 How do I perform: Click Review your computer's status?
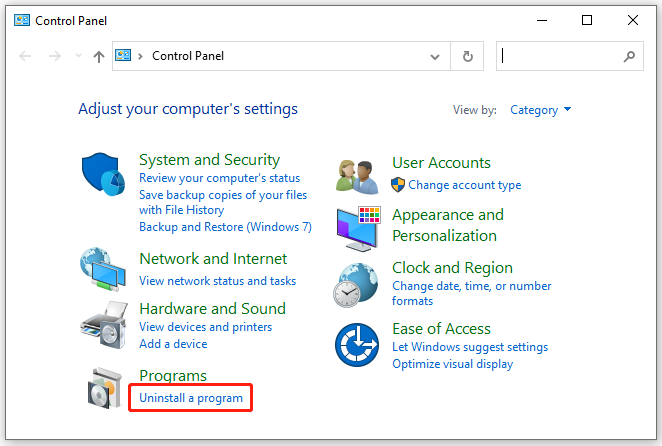[220, 178]
